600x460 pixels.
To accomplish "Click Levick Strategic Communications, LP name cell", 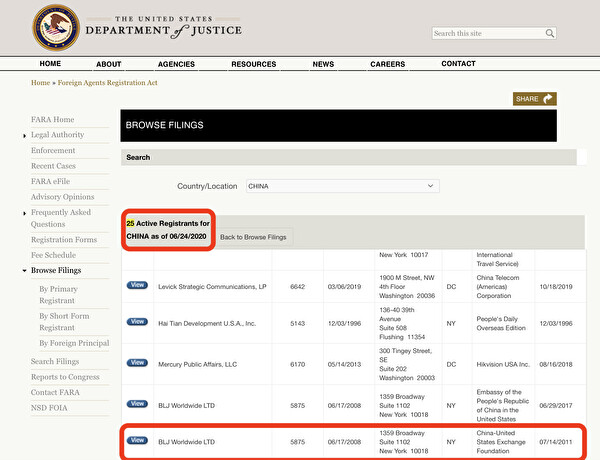I will click(x=212, y=287).
